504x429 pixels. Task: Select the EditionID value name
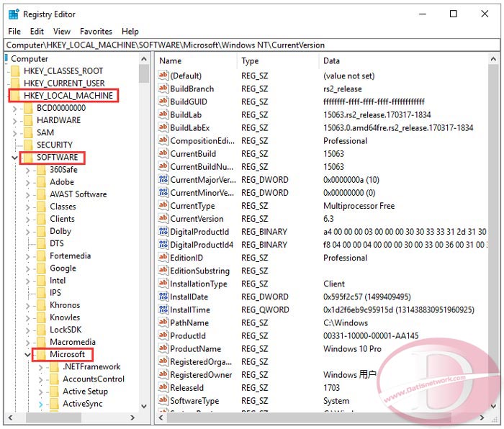(x=186, y=258)
